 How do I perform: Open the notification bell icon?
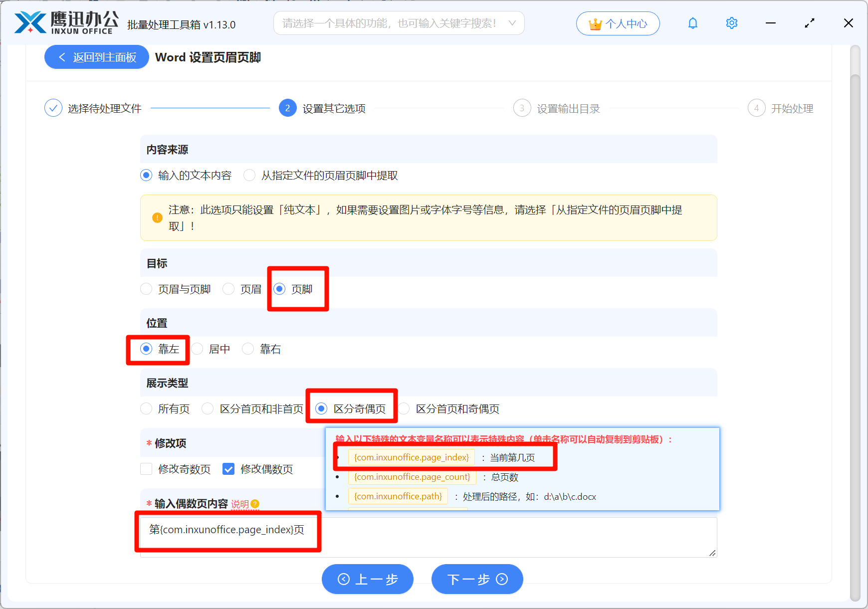pos(692,23)
